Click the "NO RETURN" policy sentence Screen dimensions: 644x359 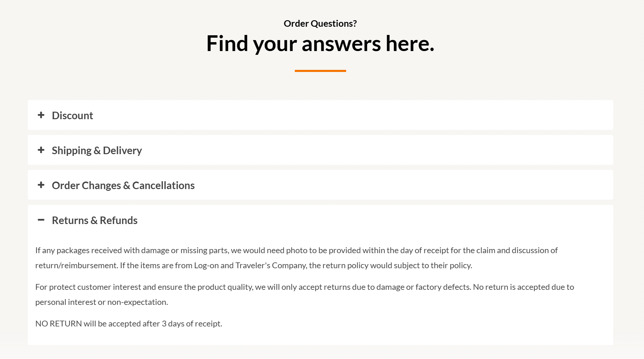(x=128, y=324)
